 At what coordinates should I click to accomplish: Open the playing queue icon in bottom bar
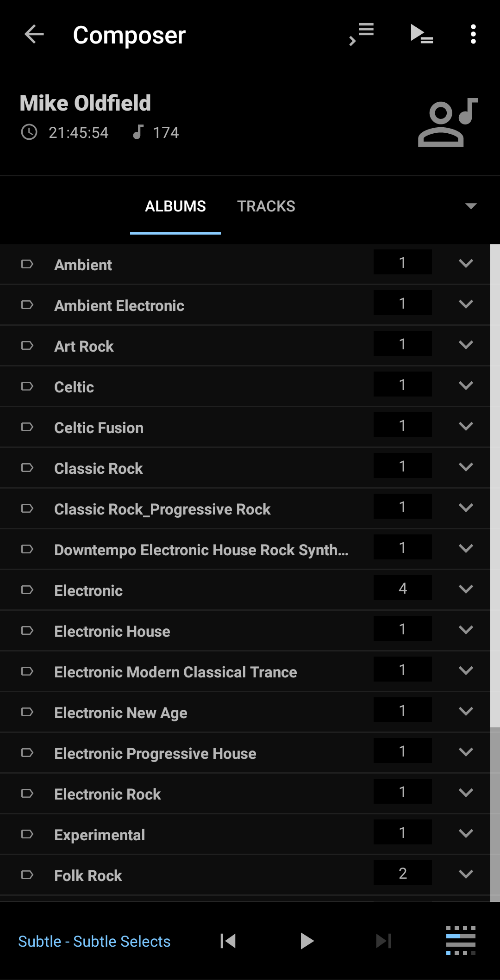(461, 940)
